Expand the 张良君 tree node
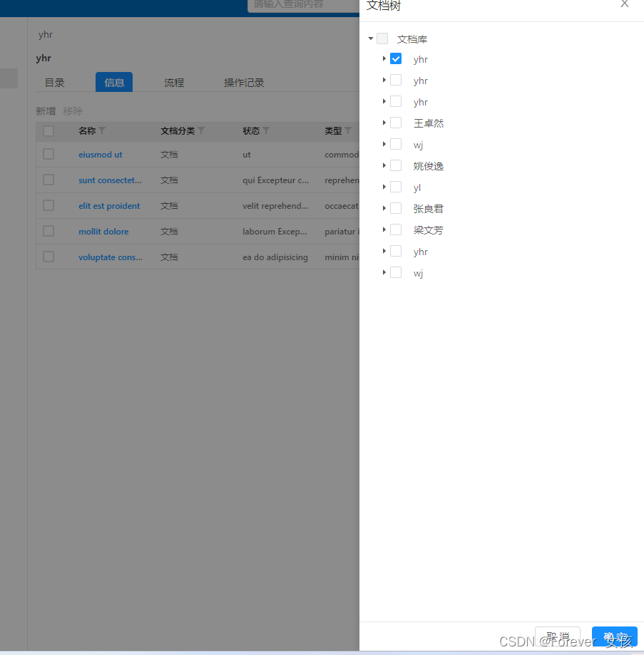This screenshot has width=644, height=655. pyautogui.click(x=384, y=208)
